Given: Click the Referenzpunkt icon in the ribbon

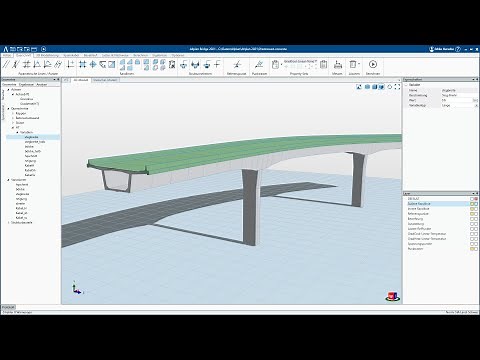Looking at the screenshot, I should click(236, 64).
